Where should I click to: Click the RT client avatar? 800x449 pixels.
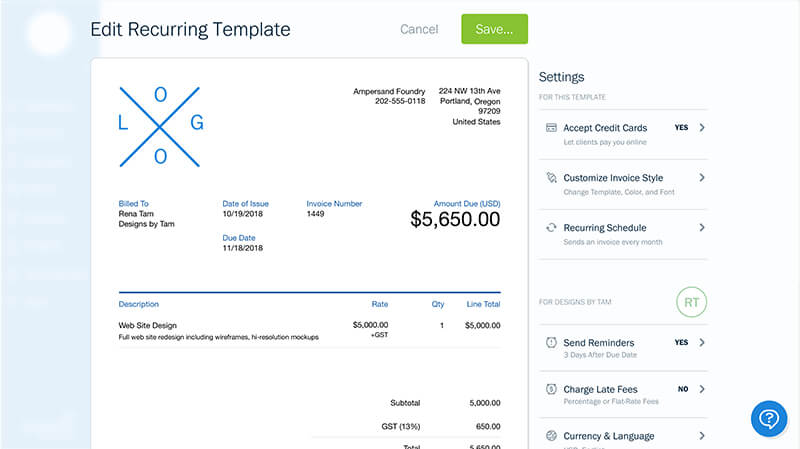[691, 302]
